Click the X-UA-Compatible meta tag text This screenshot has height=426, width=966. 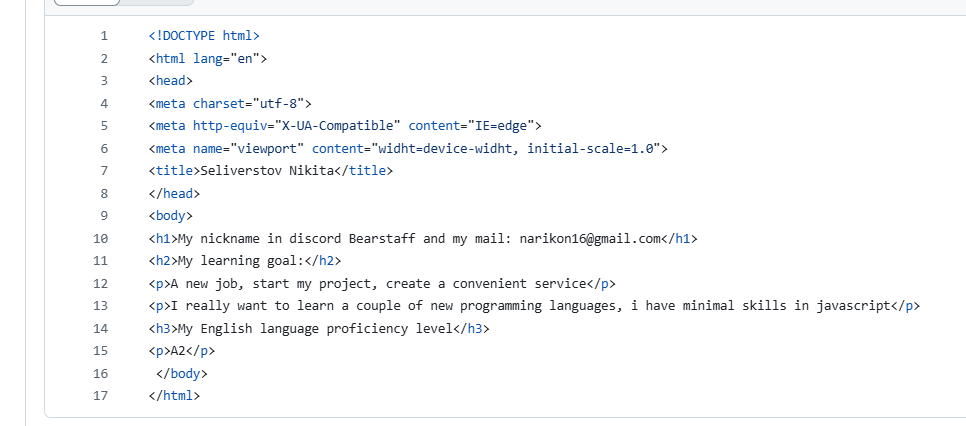345,126
